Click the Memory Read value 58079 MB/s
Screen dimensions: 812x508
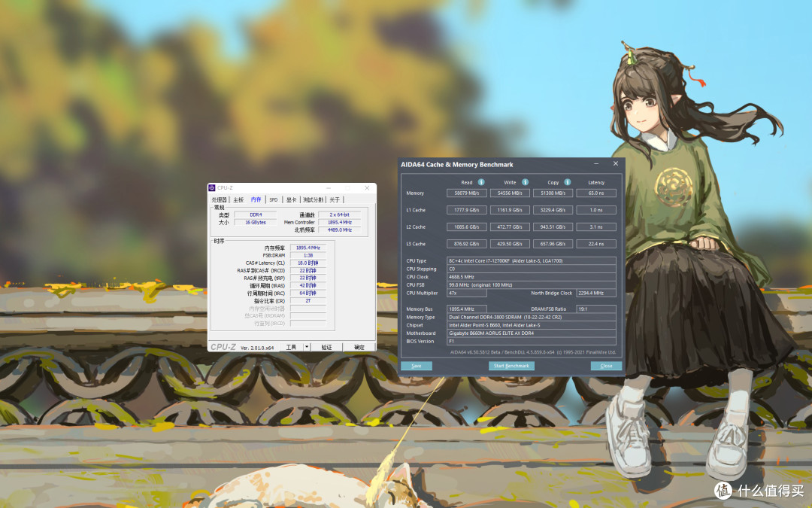coord(467,193)
